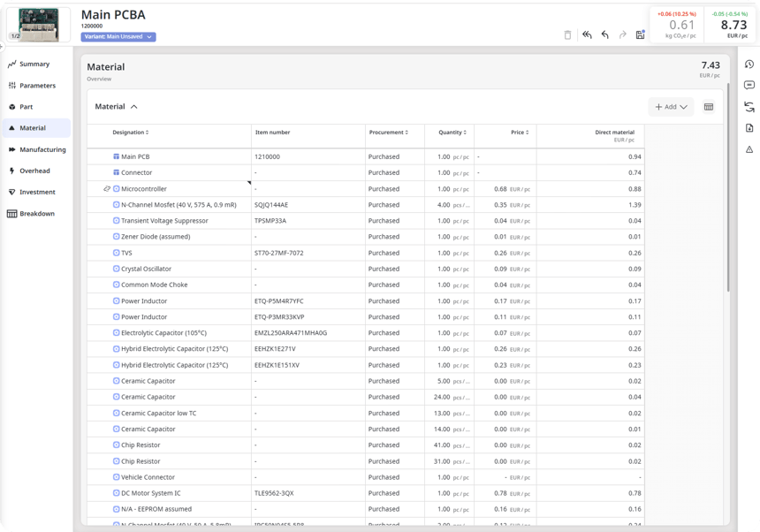
Task: Click the sync update arrows icon
Action: (x=749, y=107)
